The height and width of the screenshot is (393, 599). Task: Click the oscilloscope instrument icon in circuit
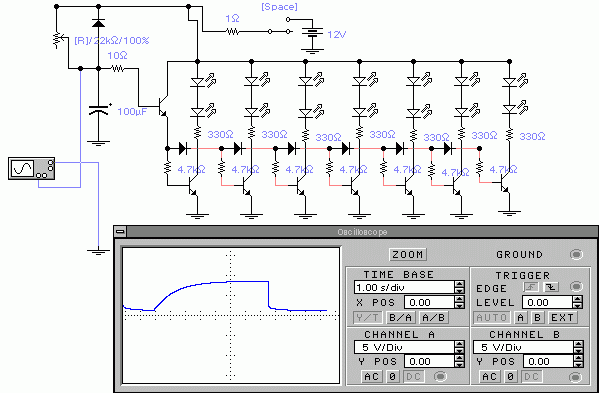(x=31, y=168)
